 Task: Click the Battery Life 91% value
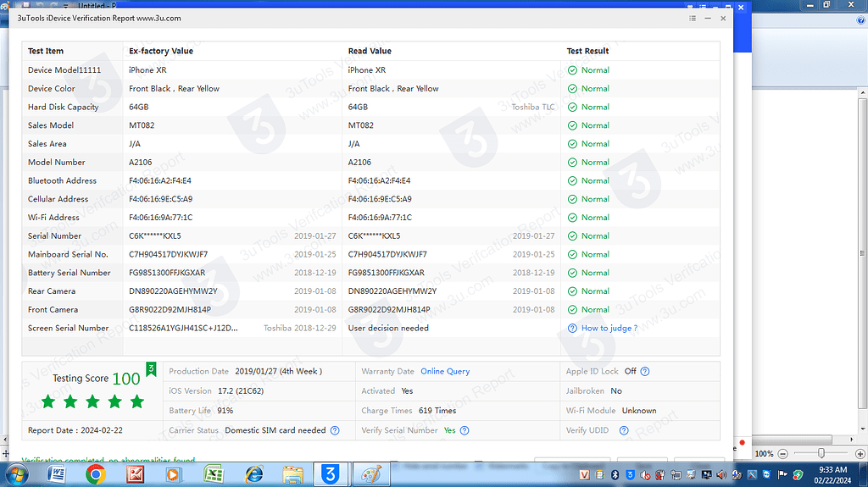coord(225,411)
